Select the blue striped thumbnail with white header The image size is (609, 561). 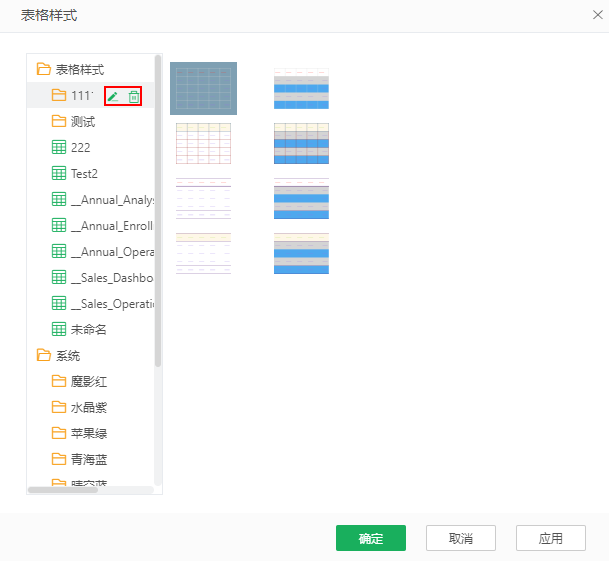coord(301,89)
